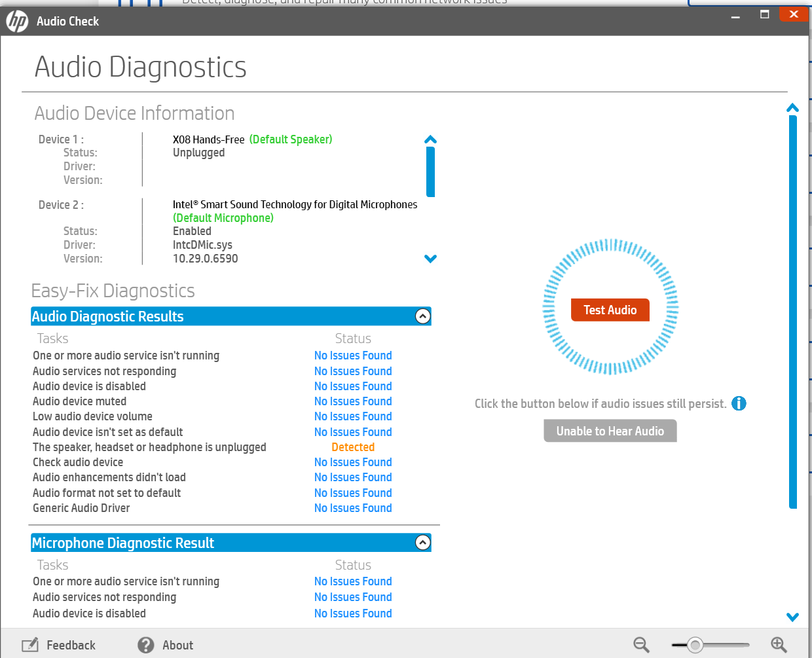Collapse the Audio Diagnostic Results section
The image size is (812, 658).
click(423, 316)
